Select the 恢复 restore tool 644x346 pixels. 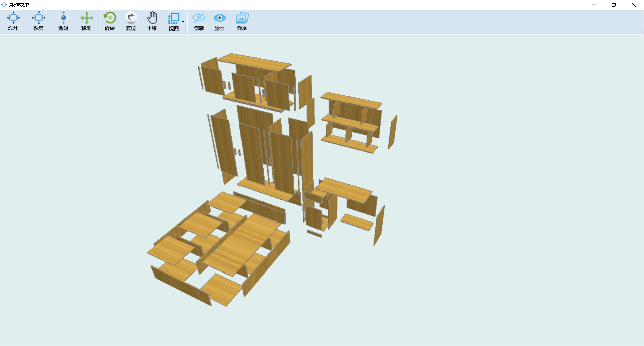(x=38, y=21)
